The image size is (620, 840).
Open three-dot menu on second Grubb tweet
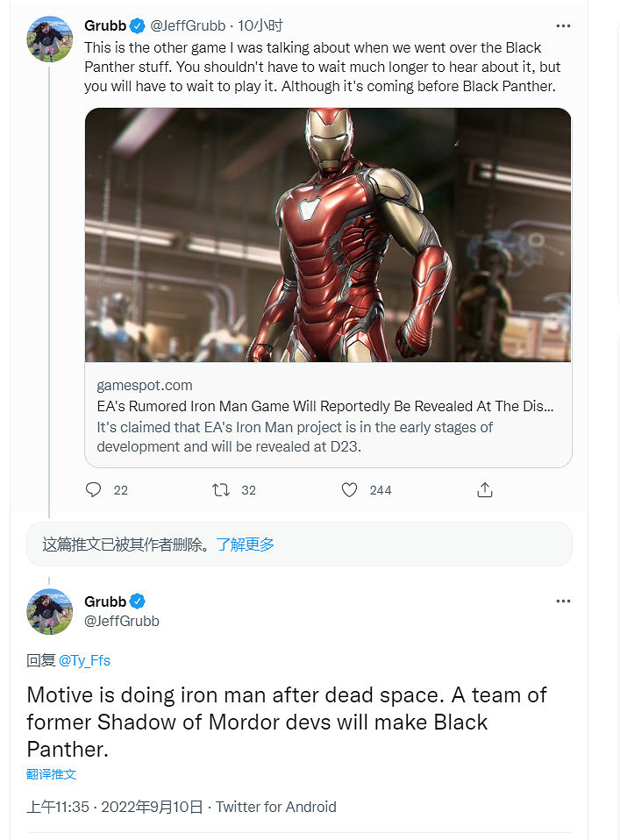point(563,602)
